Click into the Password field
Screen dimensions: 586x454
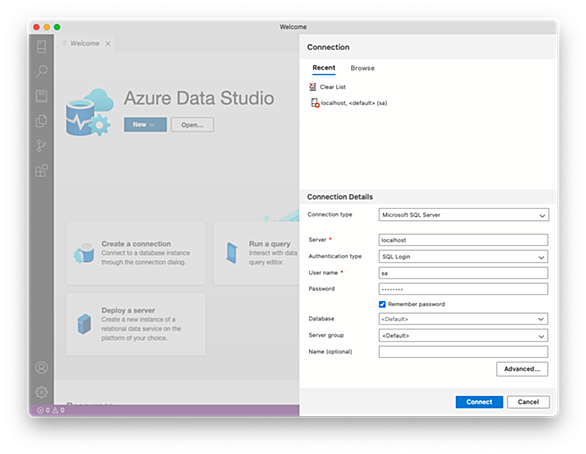pyautogui.click(x=463, y=289)
